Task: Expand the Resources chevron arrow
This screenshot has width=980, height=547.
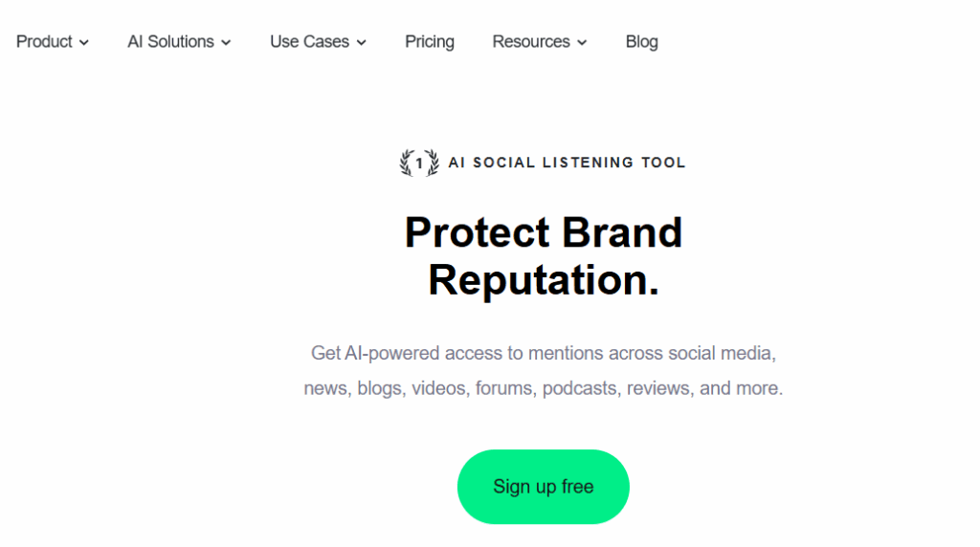Action: [x=582, y=42]
